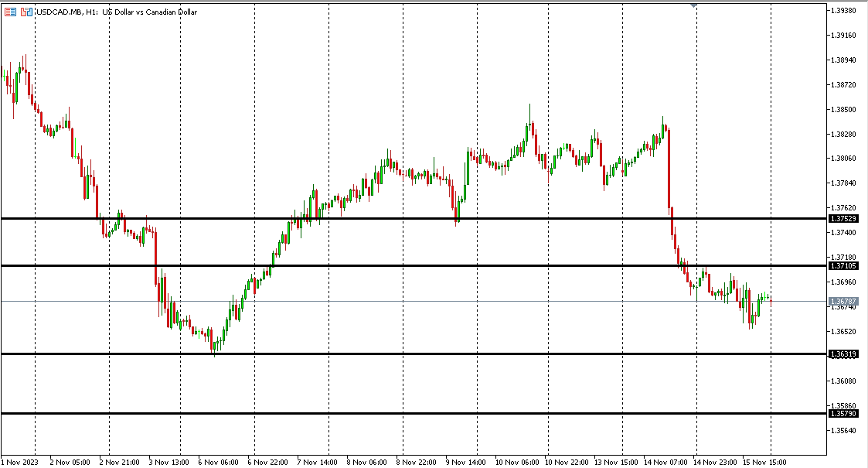Click price scale value 1.39160
The image size is (868, 468).
pos(843,36)
